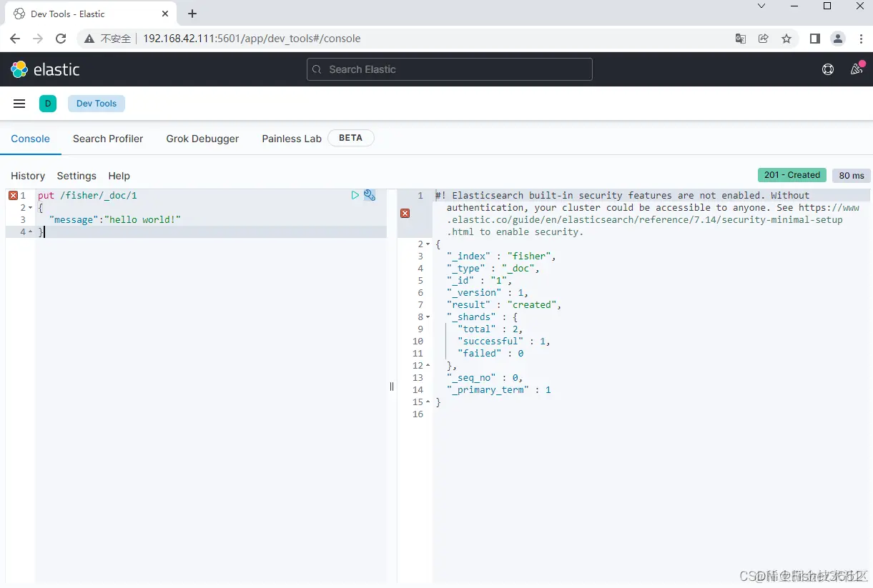Open the help menu lifebuoy icon

(x=828, y=69)
